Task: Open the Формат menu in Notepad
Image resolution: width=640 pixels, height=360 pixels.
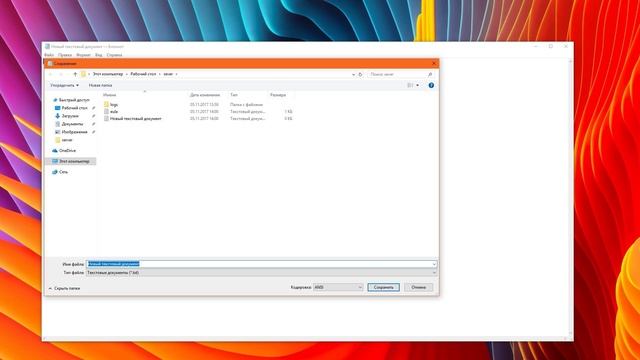Action: click(x=83, y=55)
